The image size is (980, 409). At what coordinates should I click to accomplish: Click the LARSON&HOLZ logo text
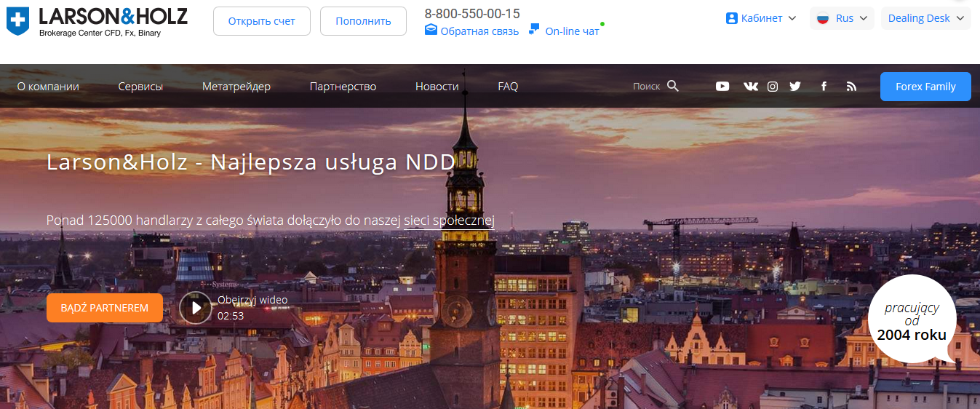pyautogui.click(x=113, y=16)
